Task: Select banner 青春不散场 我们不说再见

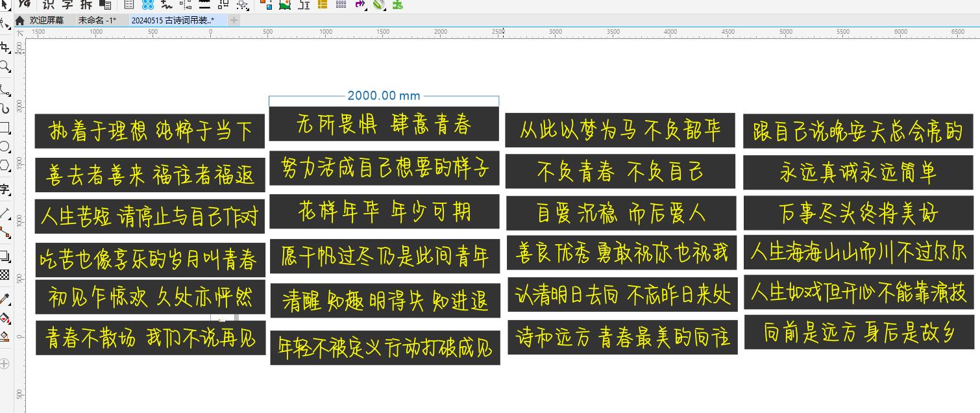Action: pos(151,338)
